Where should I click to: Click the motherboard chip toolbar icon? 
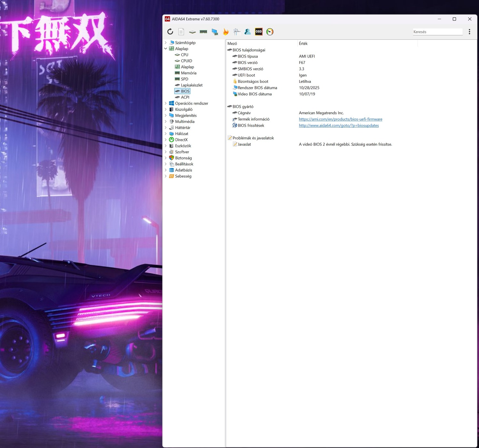(x=192, y=32)
